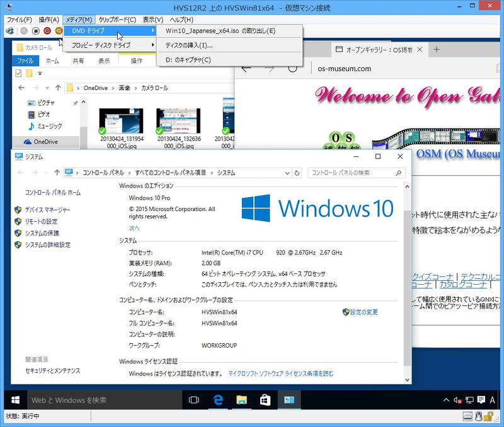This screenshot has width=504, height=427.
Task: Click the red Shut Down VM icon
Action: pos(47,31)
